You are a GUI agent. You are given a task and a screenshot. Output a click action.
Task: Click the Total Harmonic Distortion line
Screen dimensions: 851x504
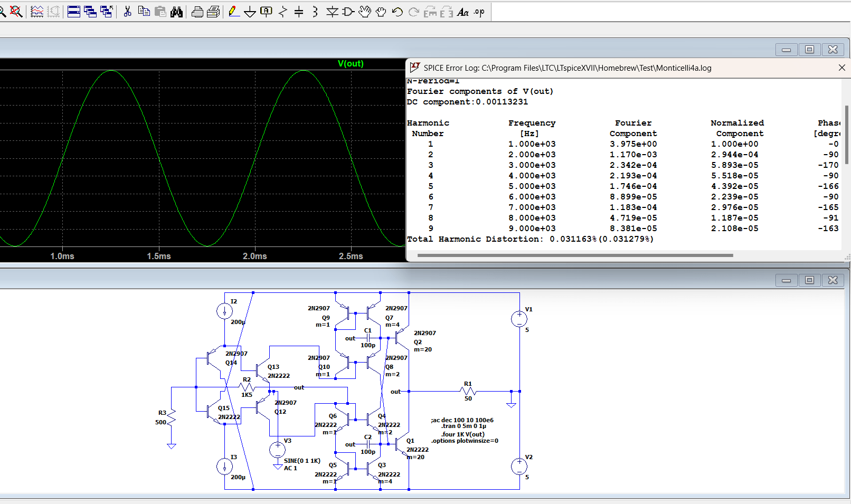(x=530, y=239)
